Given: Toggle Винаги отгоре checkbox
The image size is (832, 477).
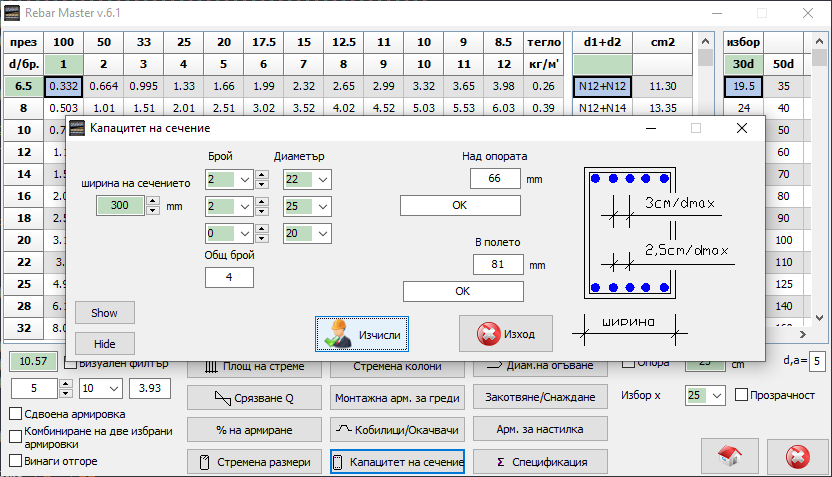Looking at the screenshot, I should [x=16, y=461].
